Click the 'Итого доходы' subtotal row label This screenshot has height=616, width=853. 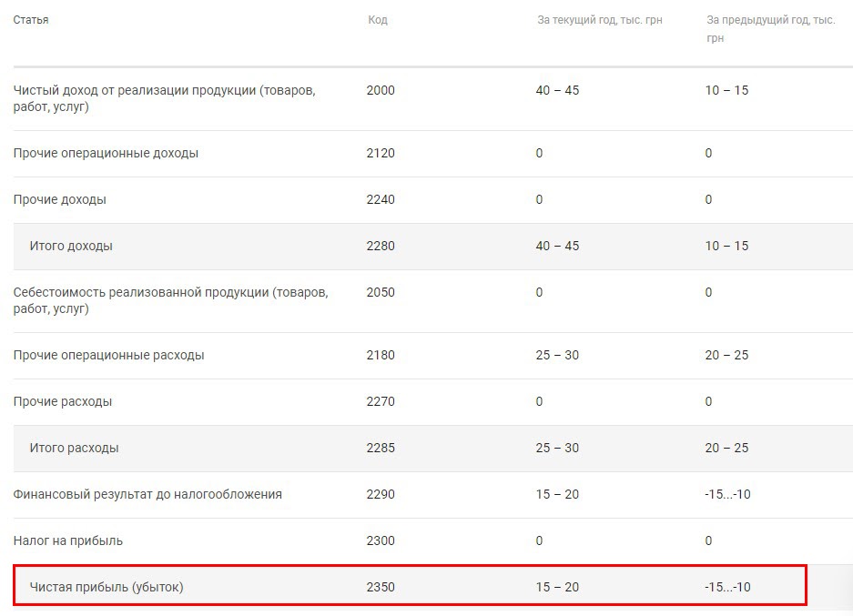tap(71, 246)
